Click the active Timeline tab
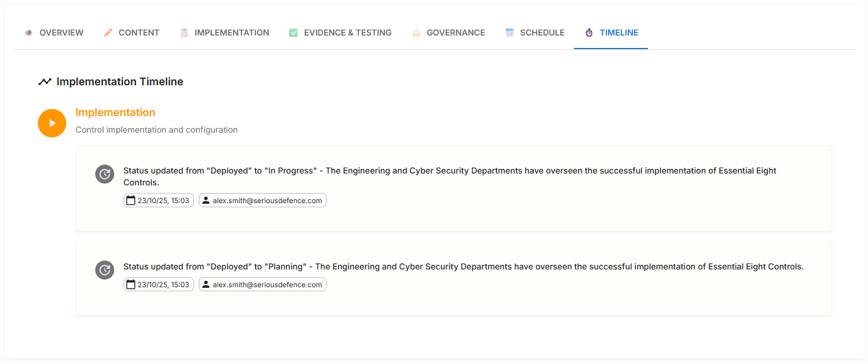This screenshot has width=868, height=363. click(611, 33)
